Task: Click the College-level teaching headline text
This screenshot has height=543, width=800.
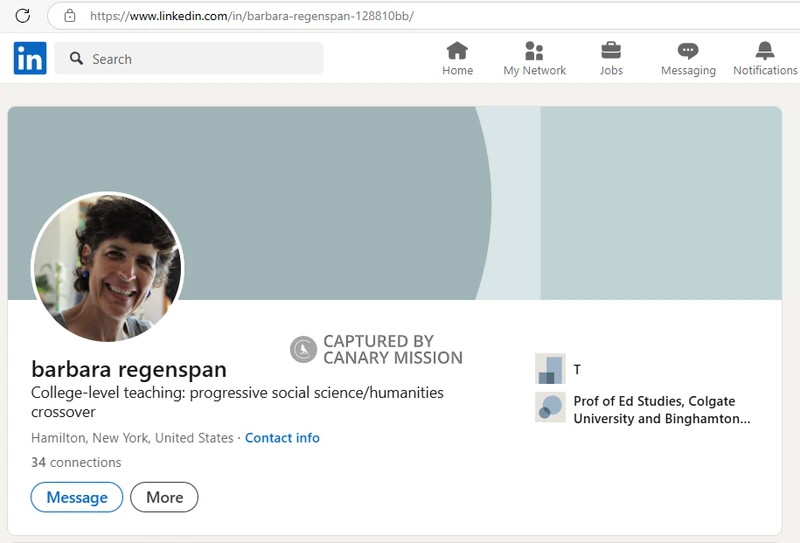Action: [x=237, y=402]
